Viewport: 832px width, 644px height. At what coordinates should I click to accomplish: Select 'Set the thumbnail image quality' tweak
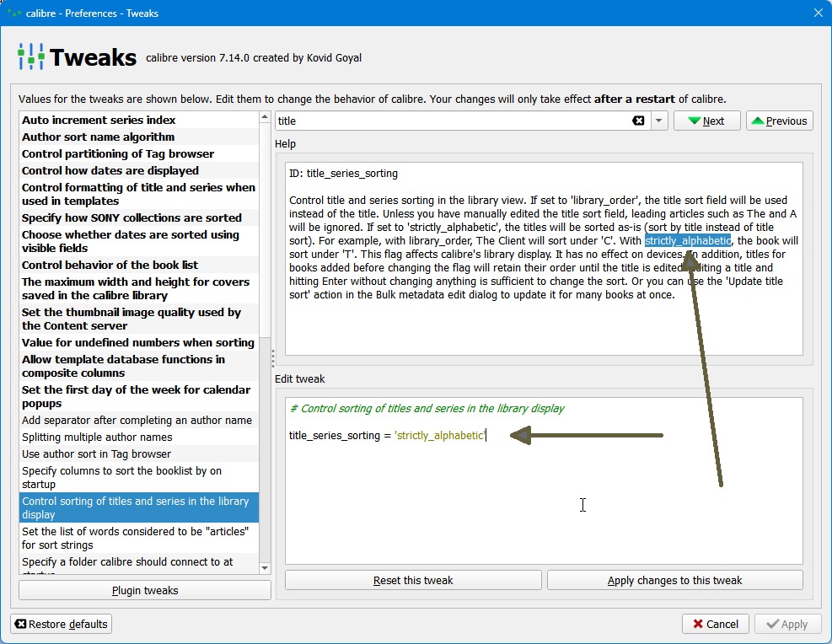[x=138, y=319]
